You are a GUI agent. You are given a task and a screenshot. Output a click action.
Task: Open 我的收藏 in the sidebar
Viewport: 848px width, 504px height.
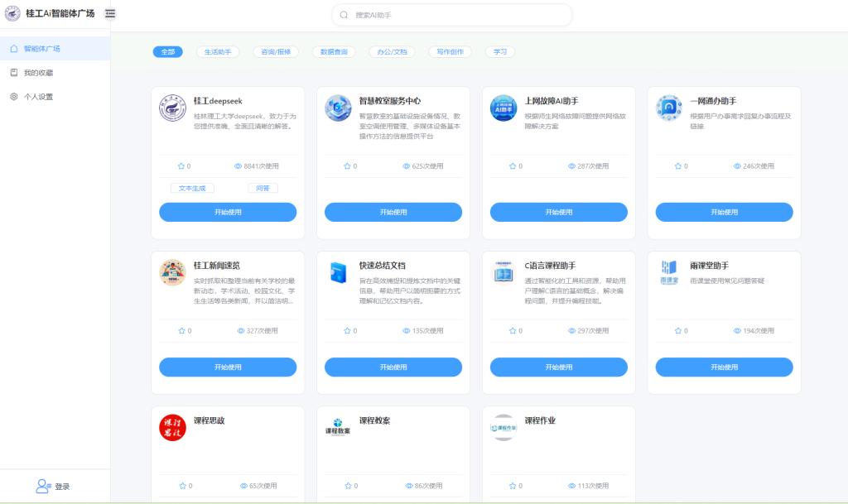(x=38, y=73)
